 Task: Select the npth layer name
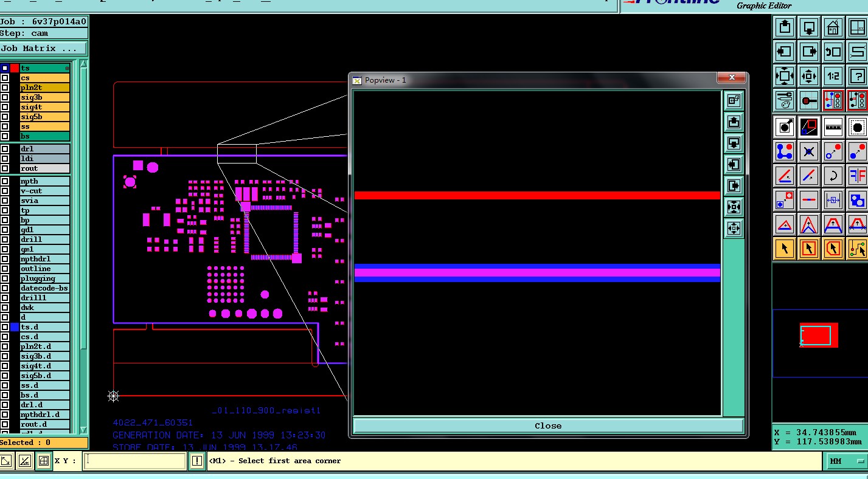pos(45,181)
